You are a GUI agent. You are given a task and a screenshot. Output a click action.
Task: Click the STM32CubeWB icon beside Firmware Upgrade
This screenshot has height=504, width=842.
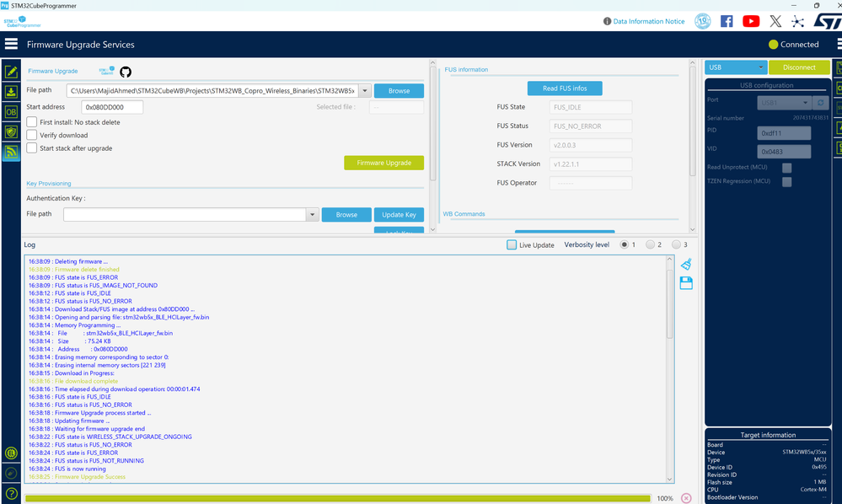point(106,71)
